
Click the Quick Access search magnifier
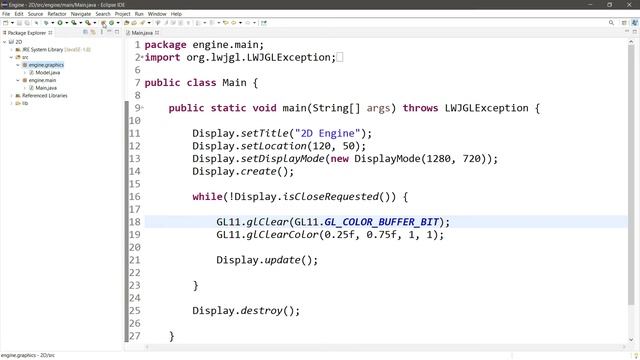[x=611, y=23]
